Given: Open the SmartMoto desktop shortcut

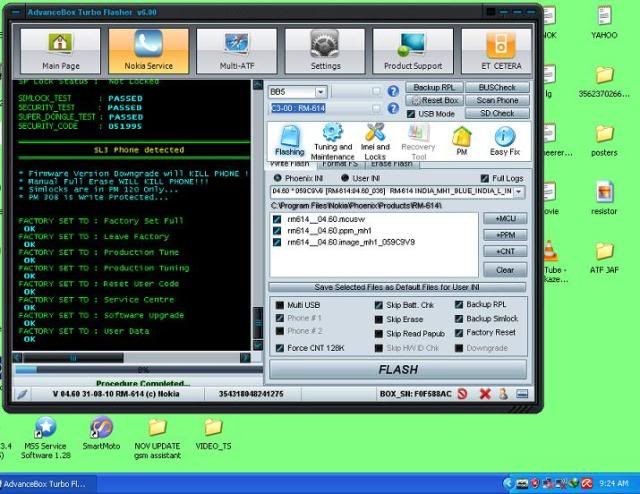Looking at the screenshot, I should [101, 433].
